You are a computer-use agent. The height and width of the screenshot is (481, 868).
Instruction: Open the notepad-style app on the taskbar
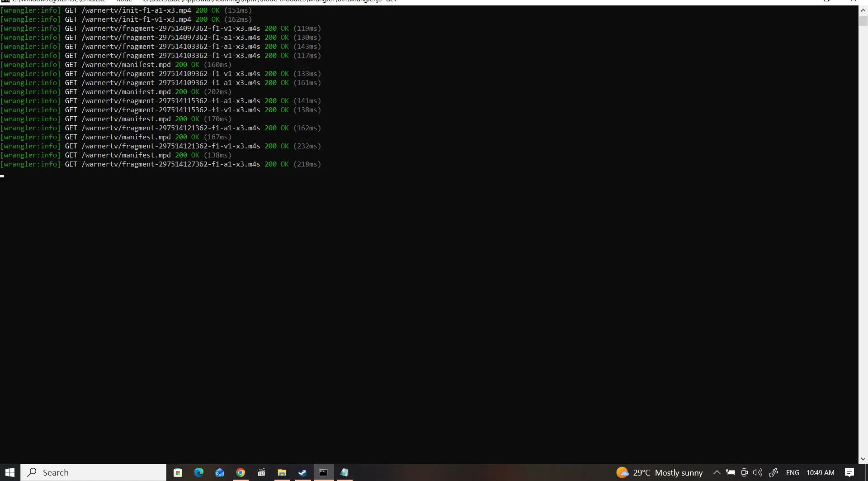(344, 472)
